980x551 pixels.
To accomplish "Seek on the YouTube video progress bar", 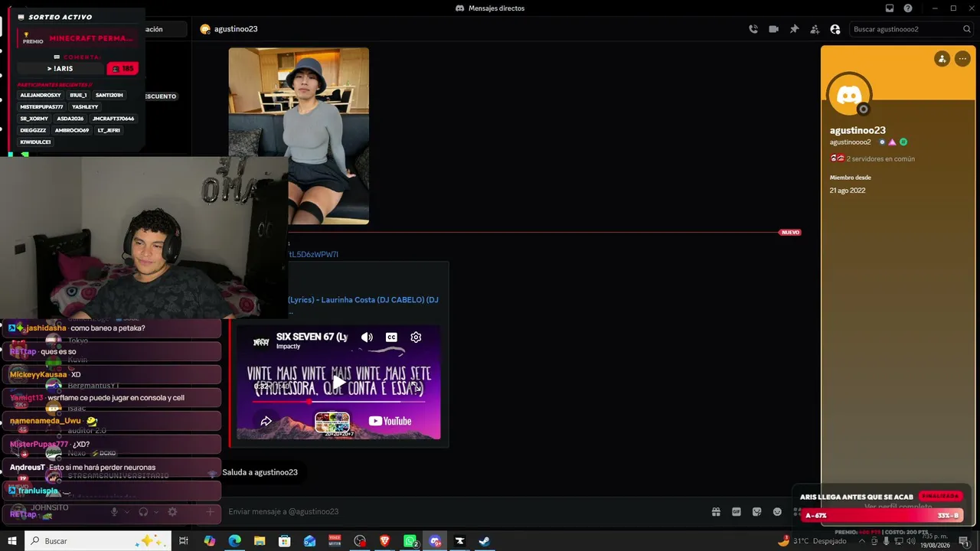I will [338, 401].
